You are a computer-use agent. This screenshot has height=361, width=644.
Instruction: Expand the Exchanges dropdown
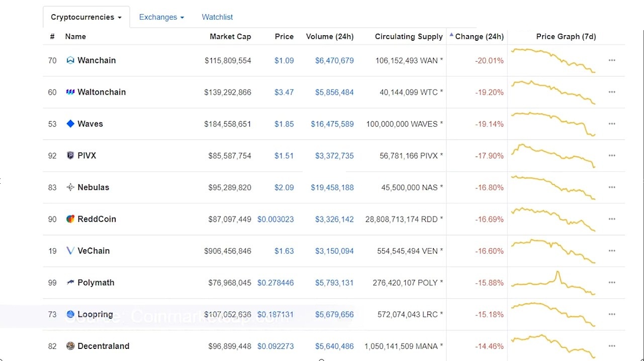pyautogui.click(x=161, y=17)
